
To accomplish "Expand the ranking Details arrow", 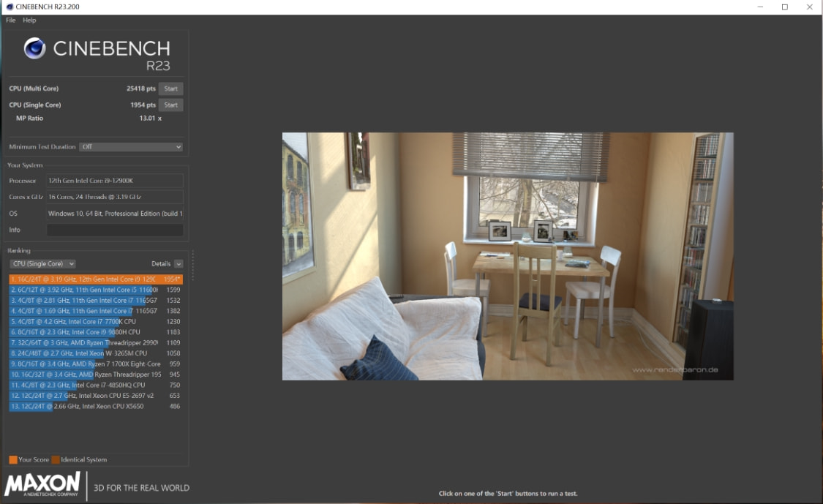I will click(178, 264).
